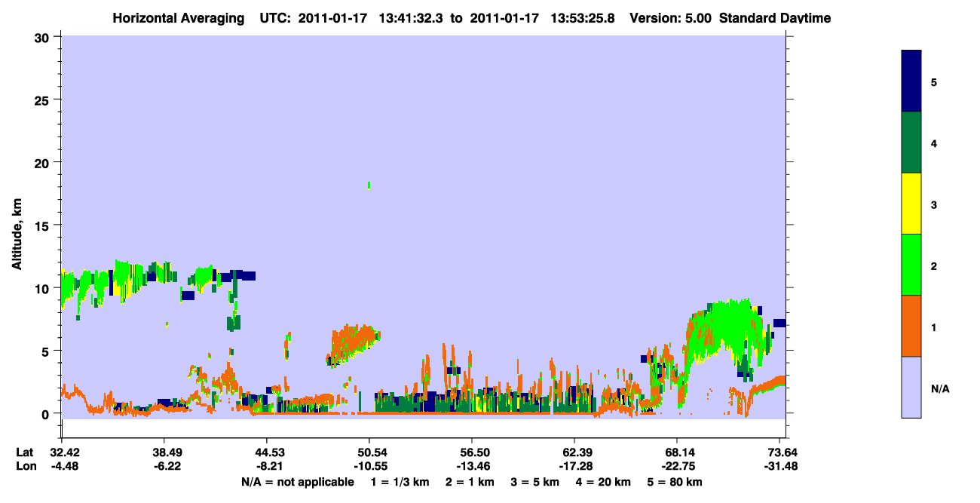Click the y-axis tick label 30
Screen dimensions: 980x503
[x=44, y=37]
